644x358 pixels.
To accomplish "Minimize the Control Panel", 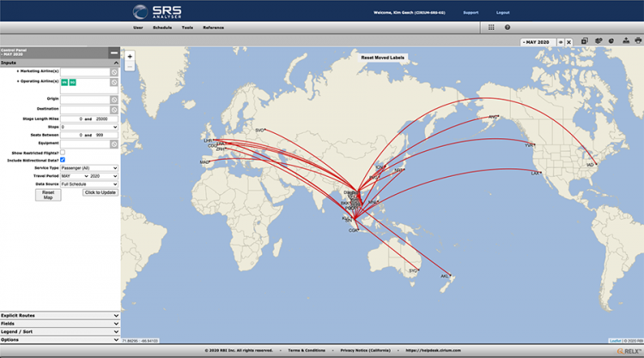I will tap(114, 53).
